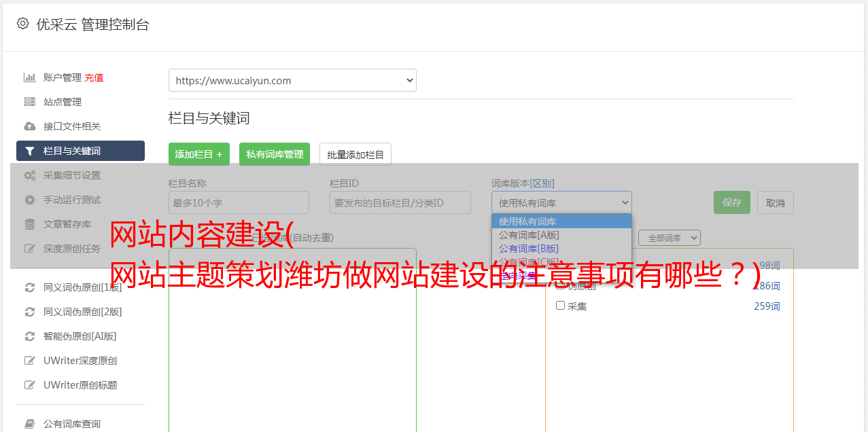This screenshot has height=432, width=868.
Task: Click the database icon for 文章暂存库
Action: [30, 224]
